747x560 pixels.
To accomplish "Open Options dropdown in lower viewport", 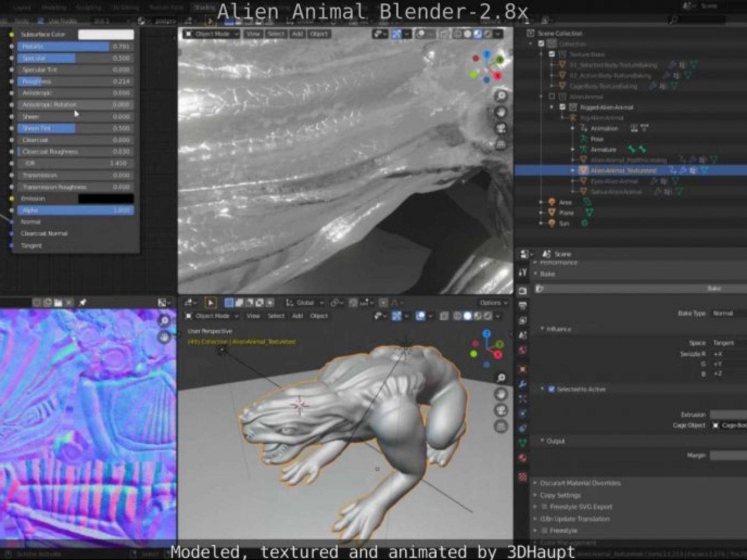I will [x=493, y=303].
